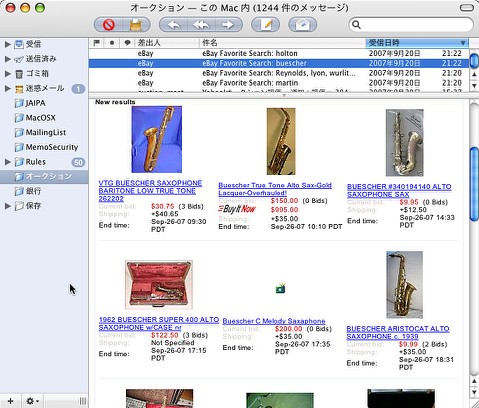Select message eBay Favorite Search: Reynolds, lyon

pos(279,73)
